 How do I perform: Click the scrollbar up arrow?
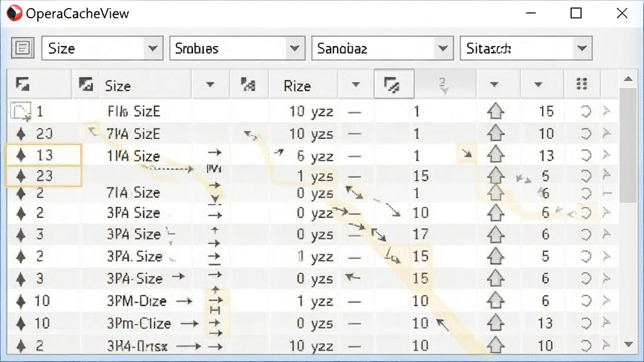628,79
